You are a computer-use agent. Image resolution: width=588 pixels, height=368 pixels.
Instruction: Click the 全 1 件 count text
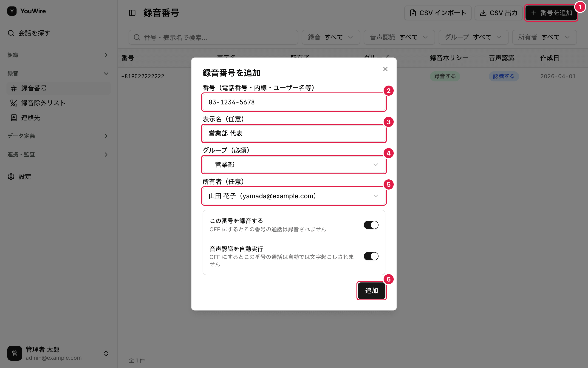pos(137,360)
